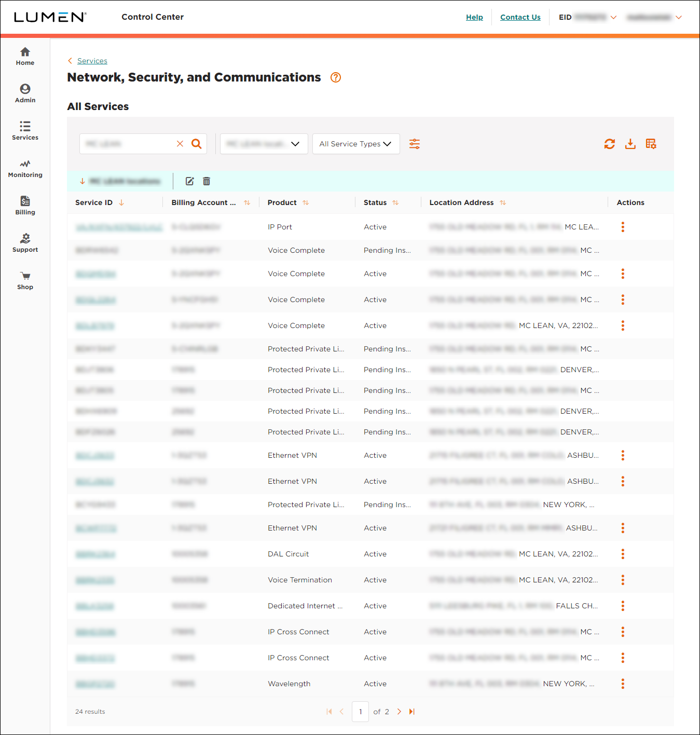Open actions menu for IP Port row
Screen dimensions: 700x735
coord(623,227)
